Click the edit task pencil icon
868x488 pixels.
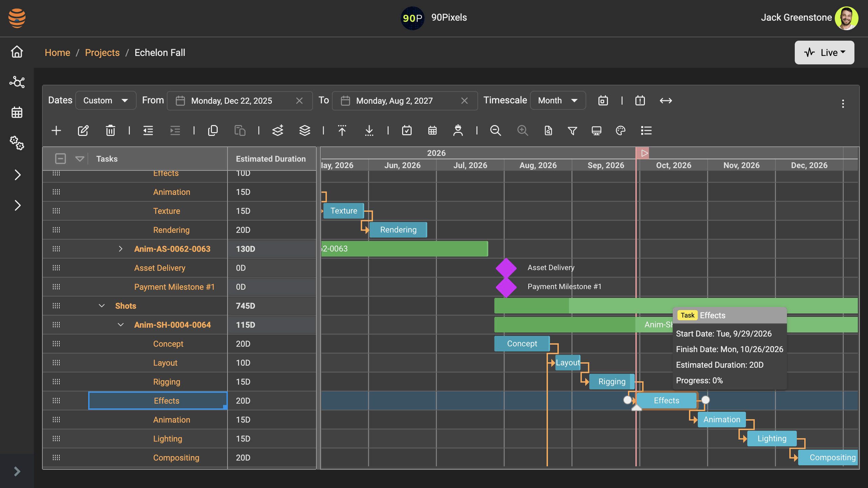point(83,130)
